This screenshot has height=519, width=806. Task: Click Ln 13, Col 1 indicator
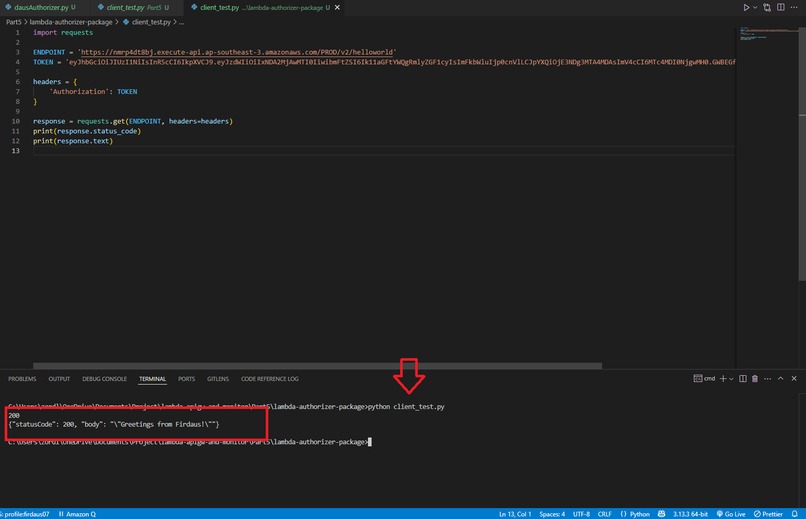[x=515, y=514]
